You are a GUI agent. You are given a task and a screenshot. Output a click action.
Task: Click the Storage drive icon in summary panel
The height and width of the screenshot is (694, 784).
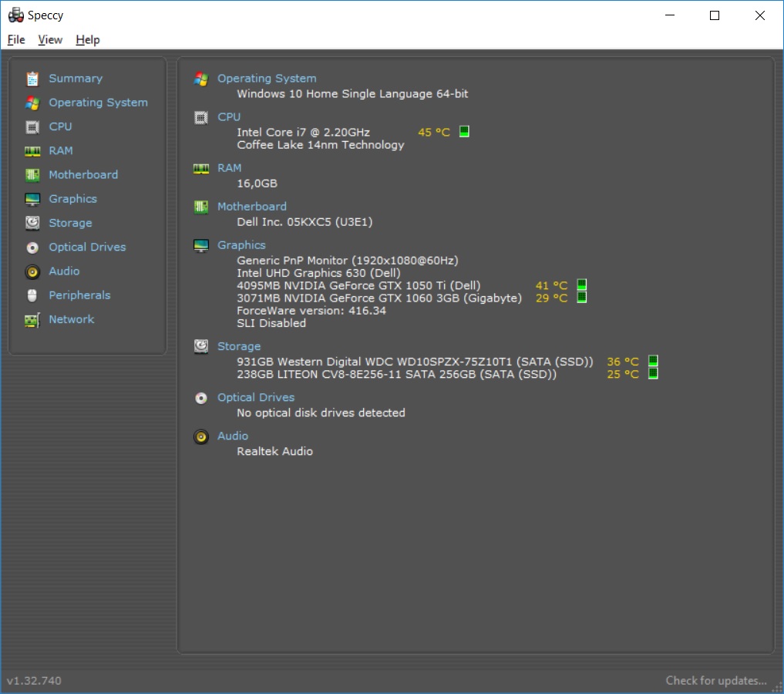pos(201,346)
